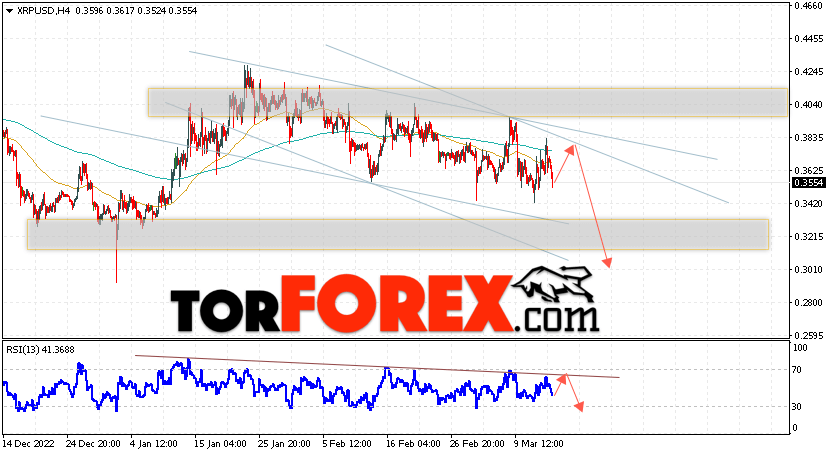Viewport: 830px width, 455px height.
Task: Click the 0.4040 price axis label
Action: coord(809,104)
